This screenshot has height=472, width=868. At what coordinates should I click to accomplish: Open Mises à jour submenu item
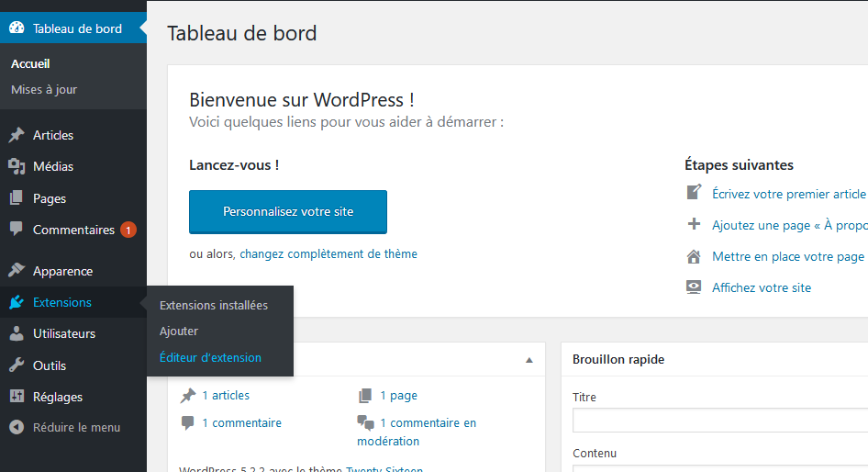44,89
